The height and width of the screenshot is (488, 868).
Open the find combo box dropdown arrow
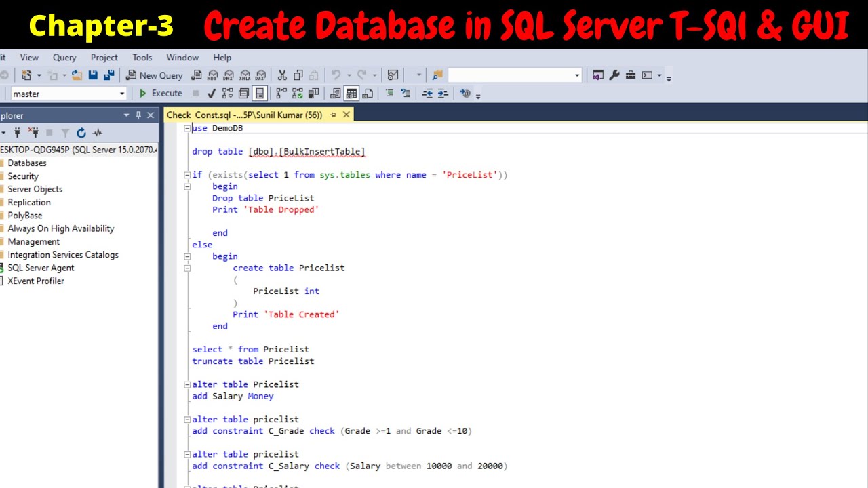577,75
